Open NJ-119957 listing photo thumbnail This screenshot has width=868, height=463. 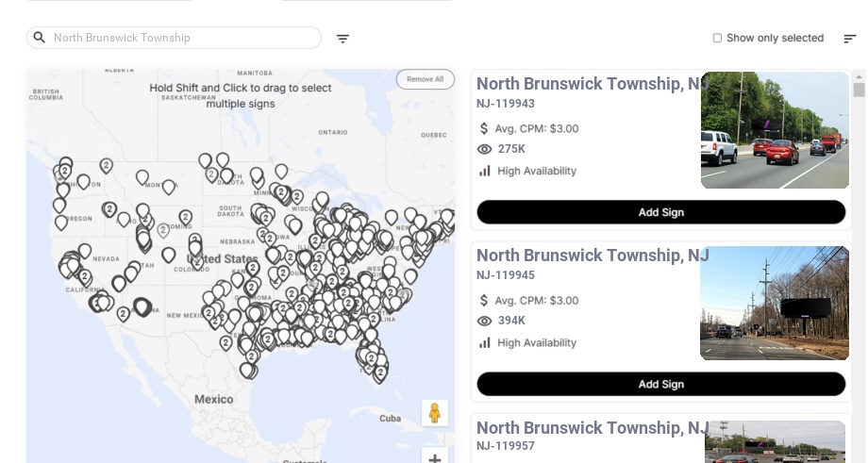click(775, 442)
